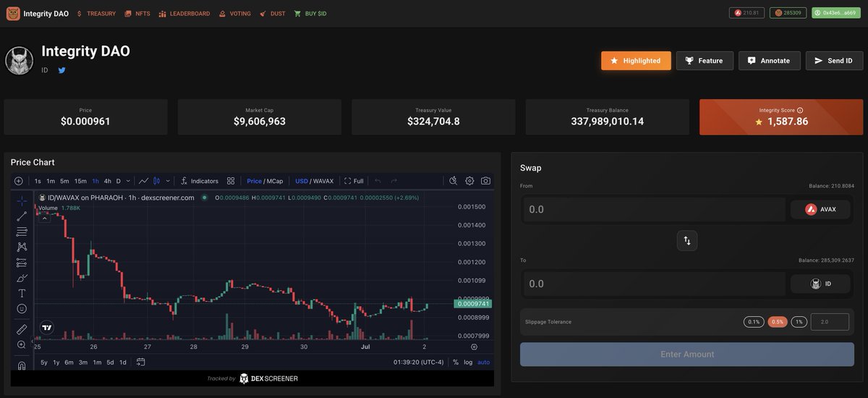This screenshot has width=868, height=398.
Task: Open the Integrity DAO Twitter profile icon
Action: [62, 70]
